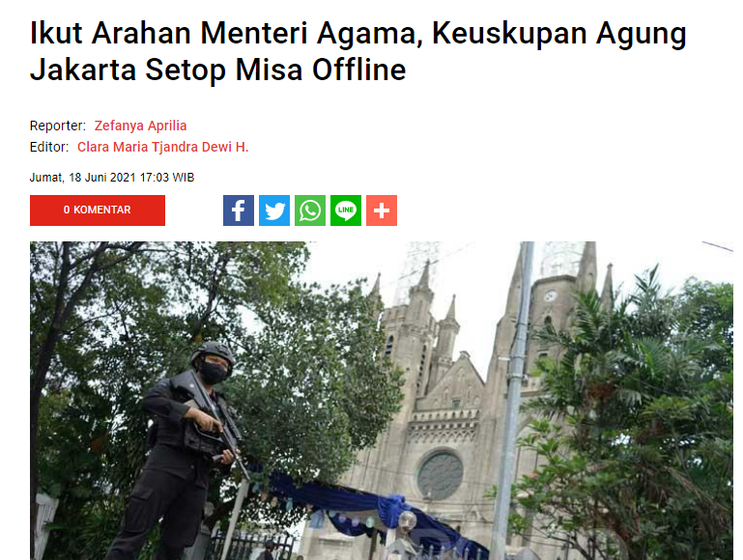Viewport: 743px width, 560px height.
Task: Select the headline line 'Jakarta Setop Misa Offline'
Action: tap(218, 70)
